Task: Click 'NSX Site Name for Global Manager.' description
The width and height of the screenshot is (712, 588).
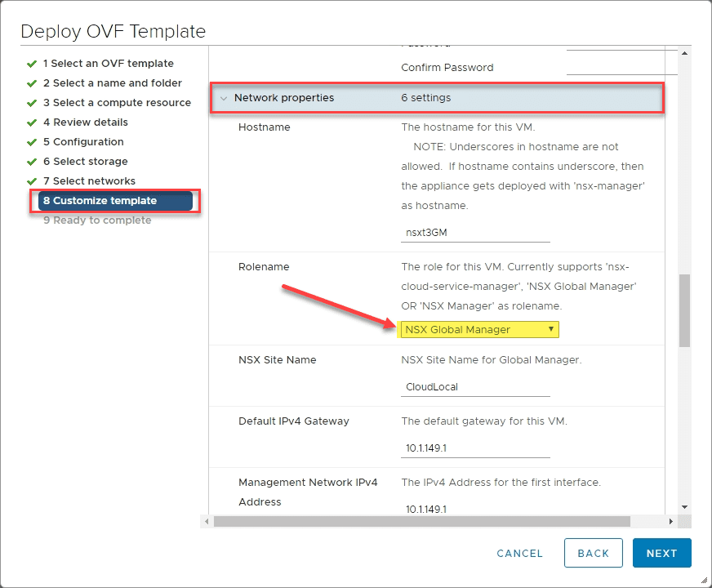Action: 492,360
